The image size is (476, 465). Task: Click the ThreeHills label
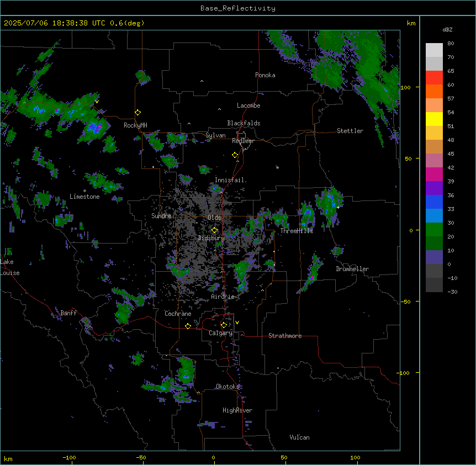point(297,231)
